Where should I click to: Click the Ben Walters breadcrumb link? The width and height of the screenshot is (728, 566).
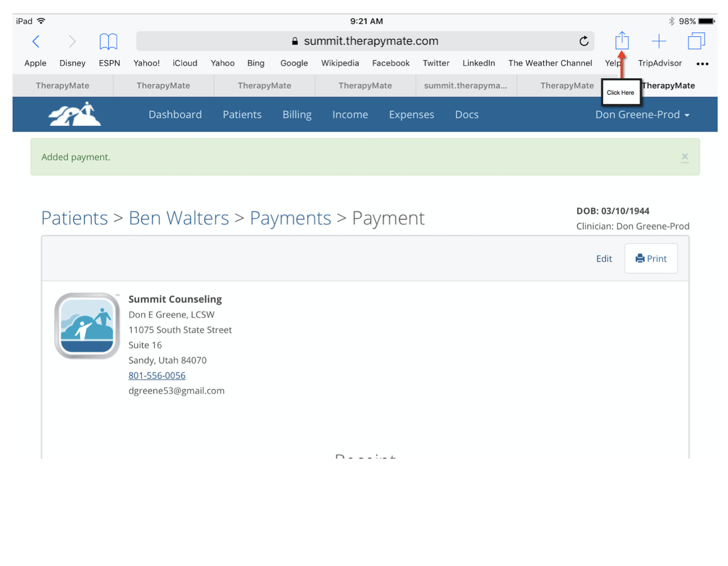[x=179, y=218]
